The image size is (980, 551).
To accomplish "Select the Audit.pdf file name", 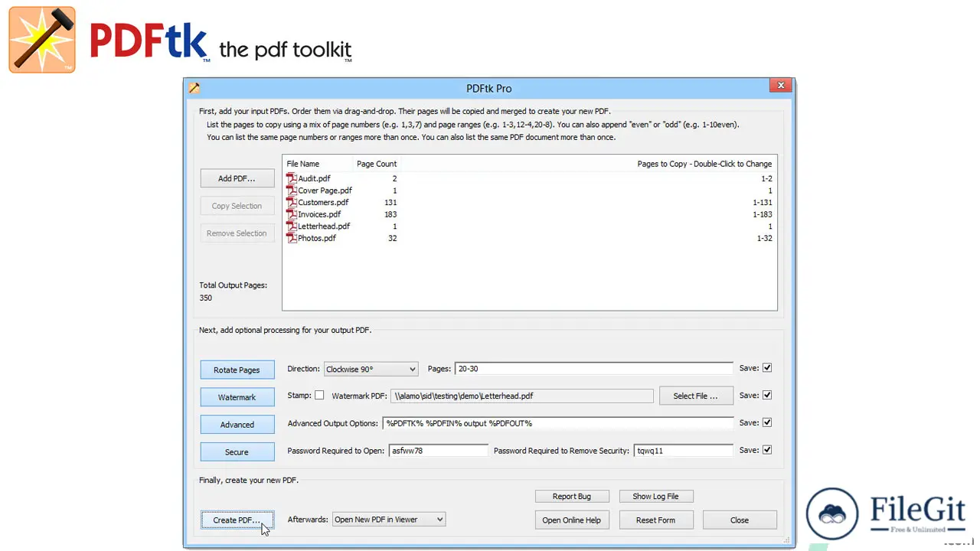I will click(x=314, y=178).
